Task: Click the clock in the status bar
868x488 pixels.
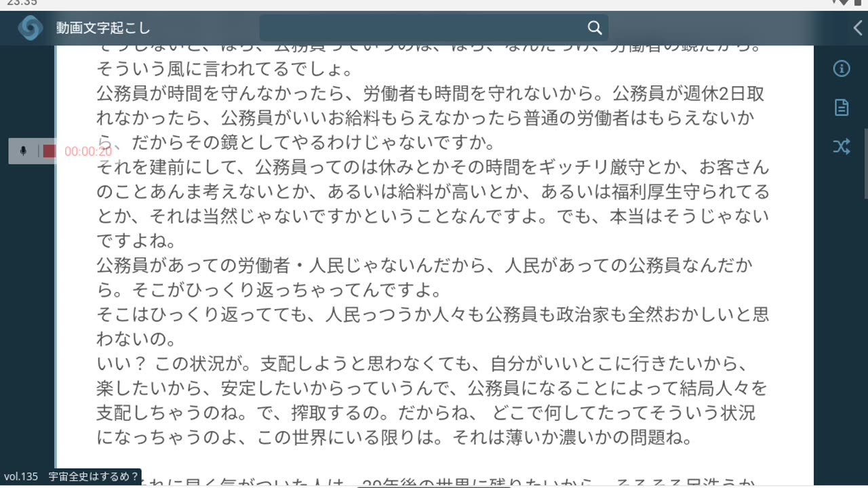Action: coord(22,3)
